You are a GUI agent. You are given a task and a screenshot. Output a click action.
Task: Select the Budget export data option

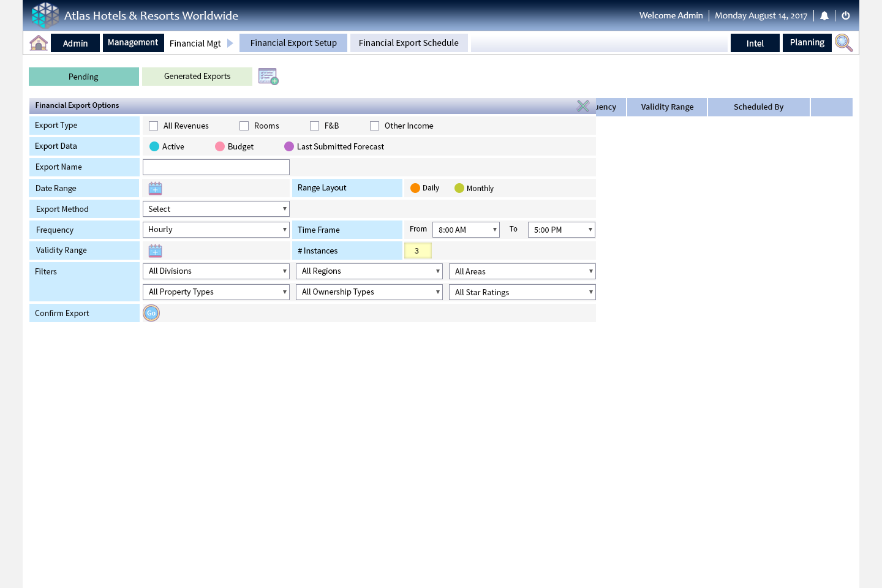click(x=220, y=146)
